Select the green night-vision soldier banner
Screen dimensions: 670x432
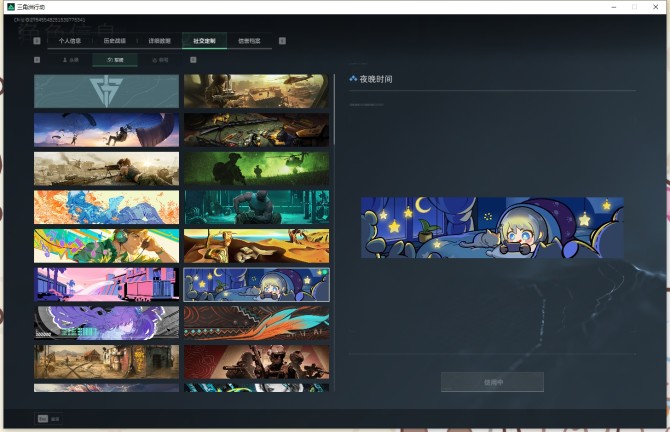256,169
